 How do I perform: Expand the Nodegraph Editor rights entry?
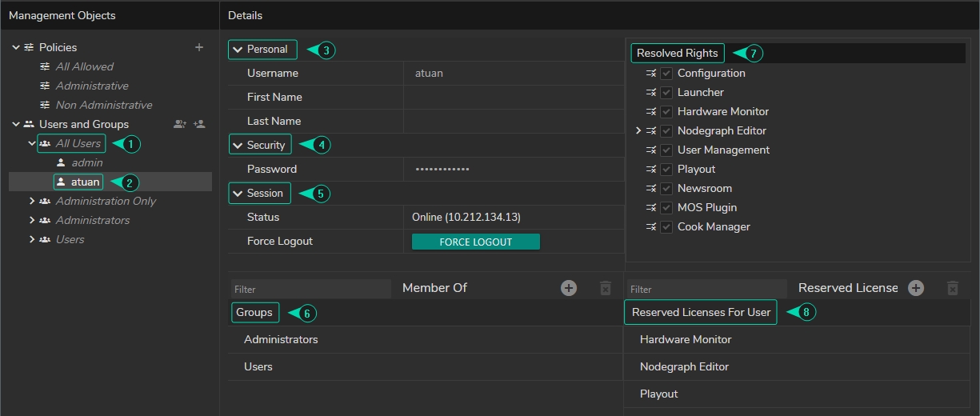tap(638, 130)
